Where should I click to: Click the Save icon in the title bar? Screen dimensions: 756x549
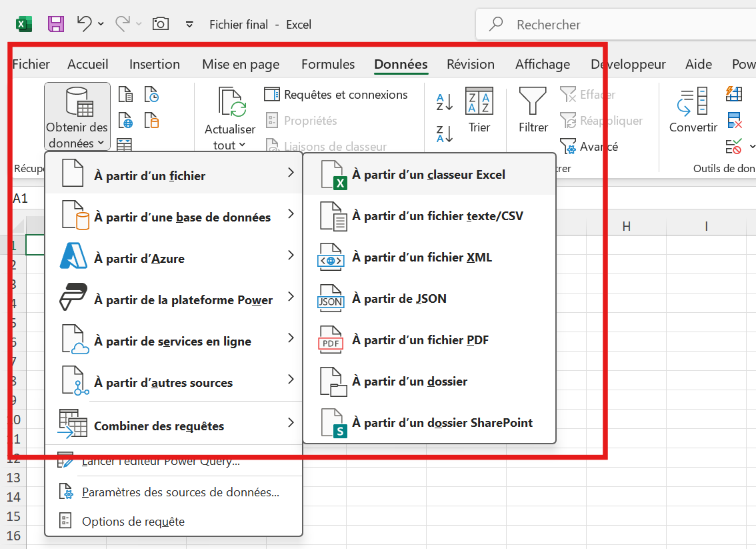coord(56,24)
